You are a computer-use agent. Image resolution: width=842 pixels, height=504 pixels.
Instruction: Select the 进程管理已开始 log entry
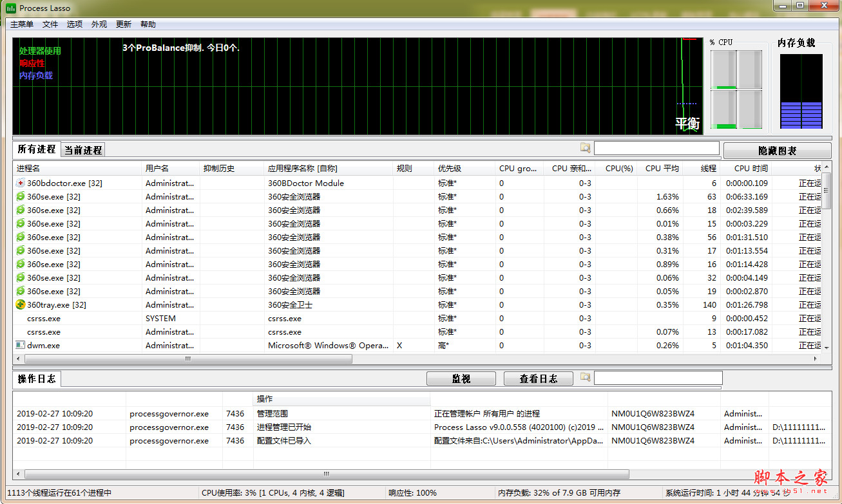pos(284,427)
